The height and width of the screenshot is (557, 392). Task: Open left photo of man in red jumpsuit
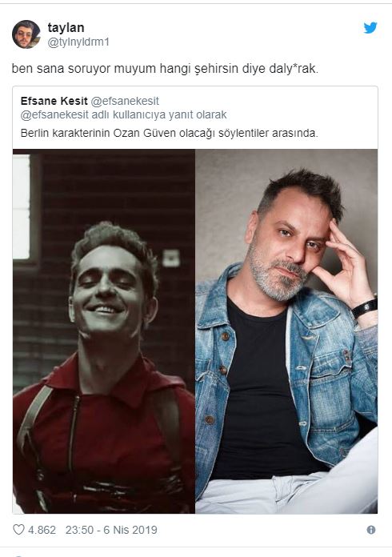click(104, 331)
